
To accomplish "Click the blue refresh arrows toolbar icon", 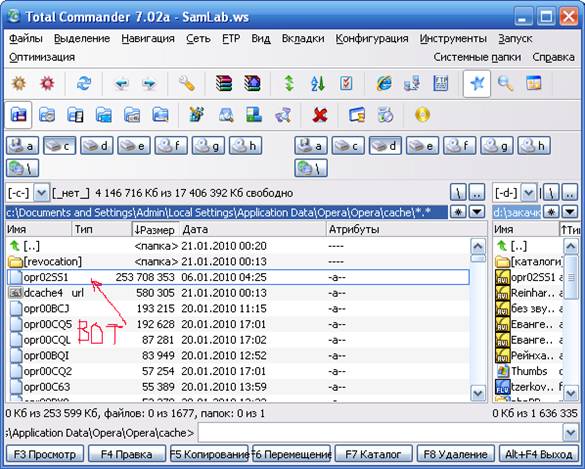I will pos(84,83).
